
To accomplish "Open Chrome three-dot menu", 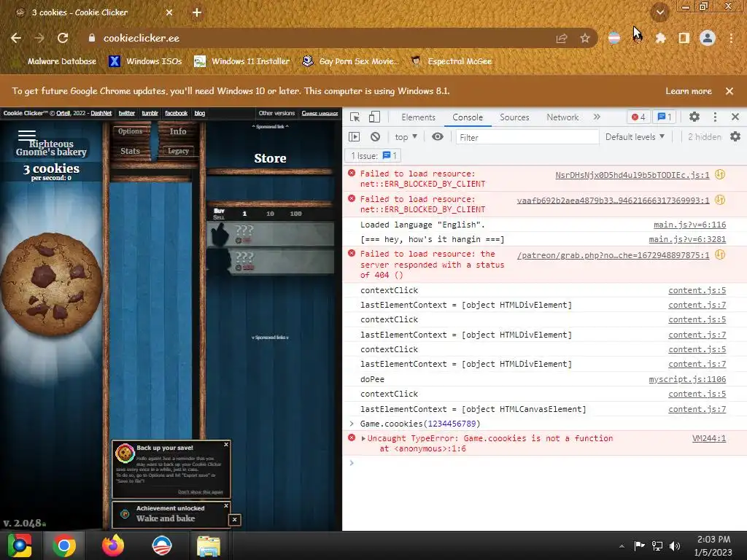I will pos(731,38).
